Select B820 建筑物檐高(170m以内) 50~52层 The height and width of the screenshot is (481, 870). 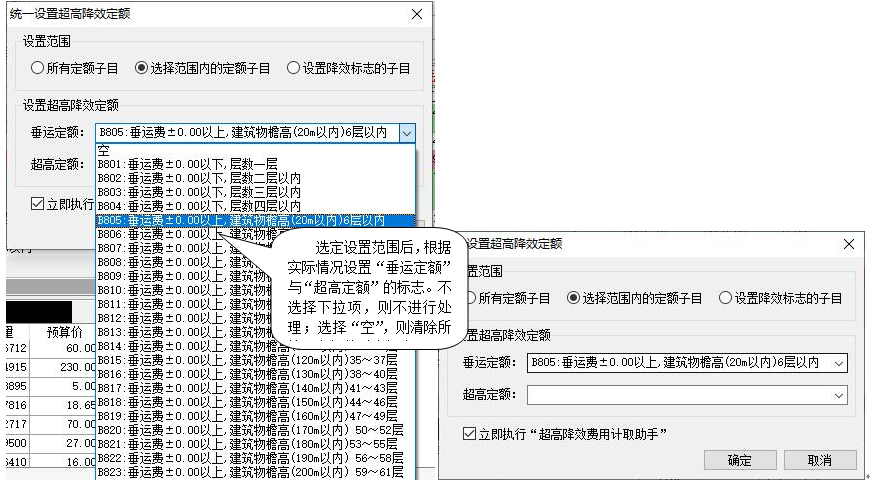tap(250, 430)
